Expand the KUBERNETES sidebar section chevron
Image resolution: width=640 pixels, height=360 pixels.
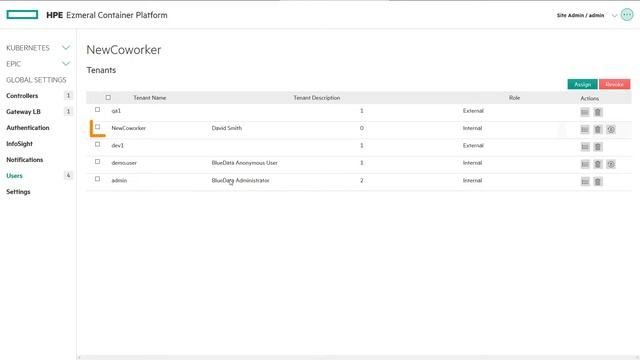pyautogui.click(x=66, y=48)
